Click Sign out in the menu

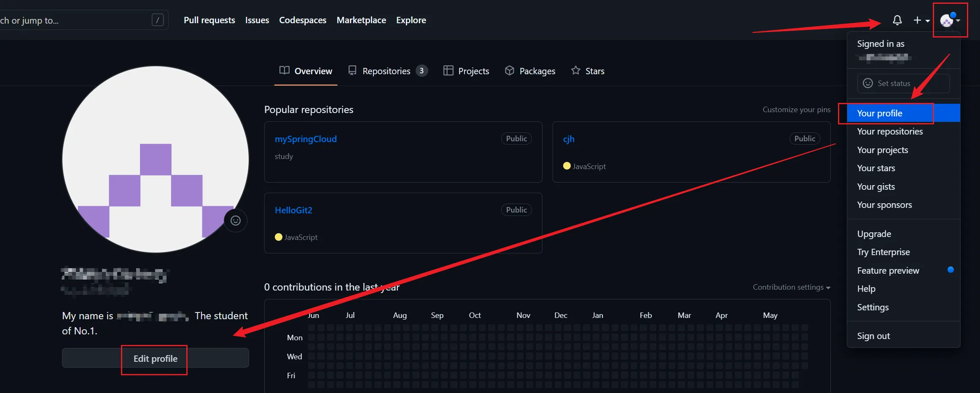tap(873, 336)
